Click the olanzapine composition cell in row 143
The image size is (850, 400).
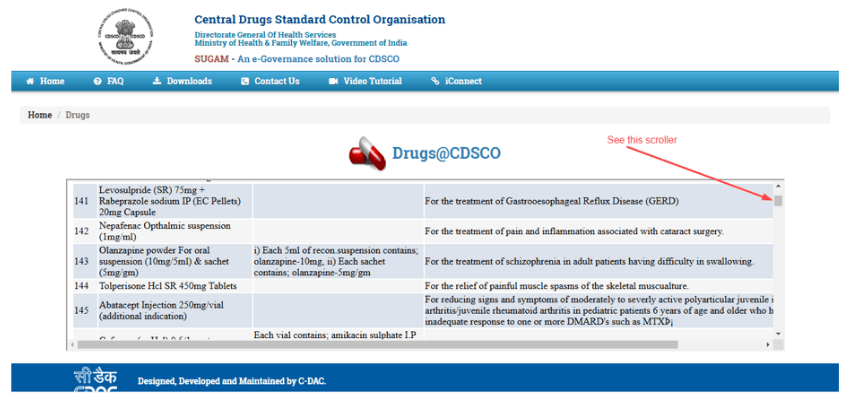coord(338,261)
